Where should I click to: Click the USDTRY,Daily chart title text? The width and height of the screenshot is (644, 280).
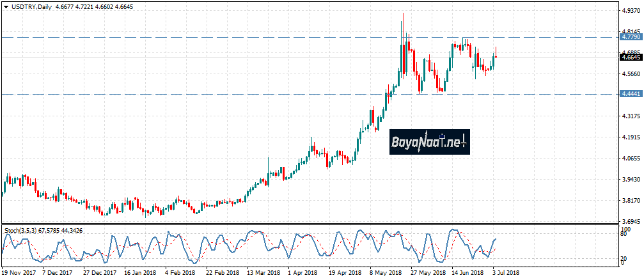(x=31, y=6)
